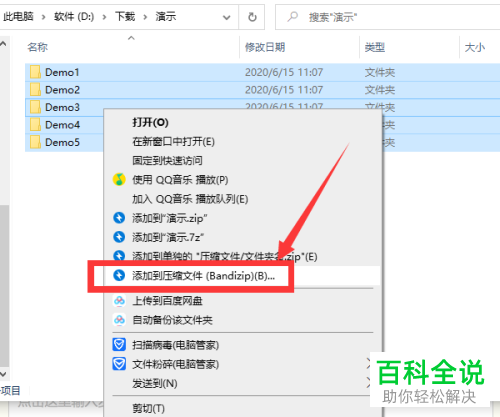Expand the chevron after 此电脑 breadcrumb

[x=43, y=17]
